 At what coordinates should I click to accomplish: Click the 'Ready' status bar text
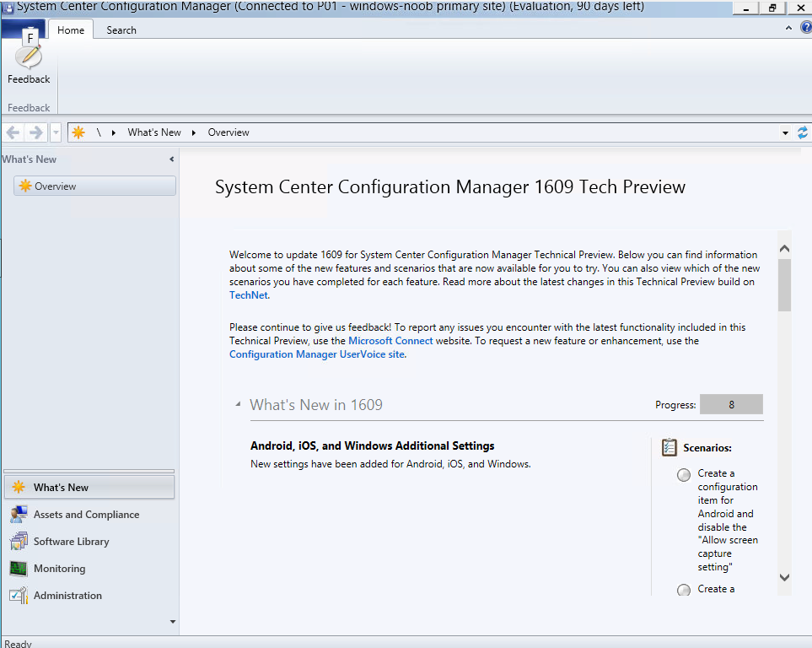coord(18,643)
